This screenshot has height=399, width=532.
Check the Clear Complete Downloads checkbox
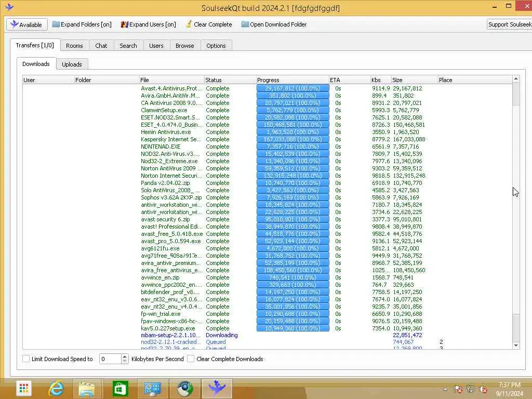pos(191,358)
